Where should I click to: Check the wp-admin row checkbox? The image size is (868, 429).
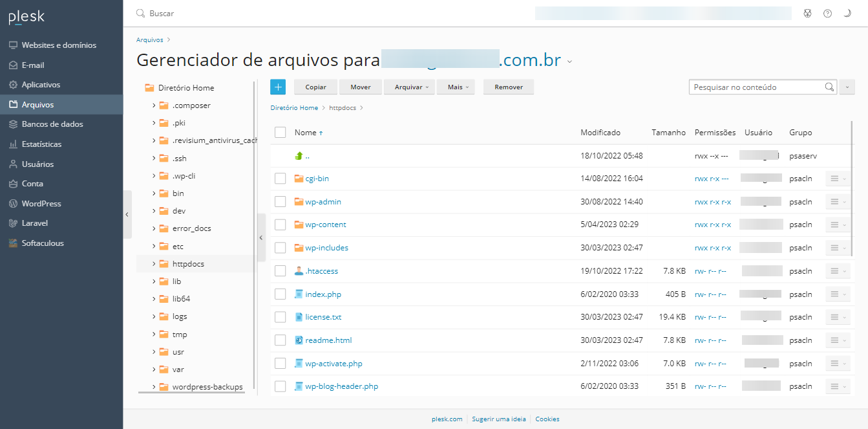tap(280, 202)
